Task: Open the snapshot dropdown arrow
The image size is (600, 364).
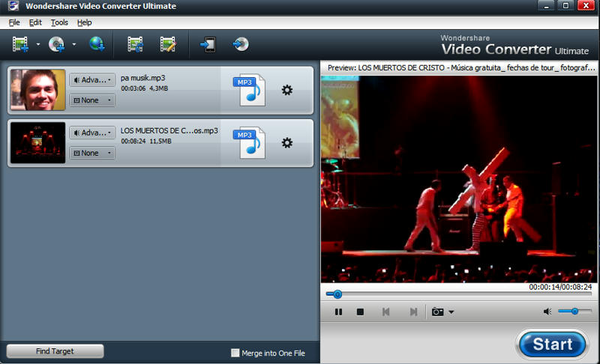Action: pyautogui.click(x=451, y=312)
